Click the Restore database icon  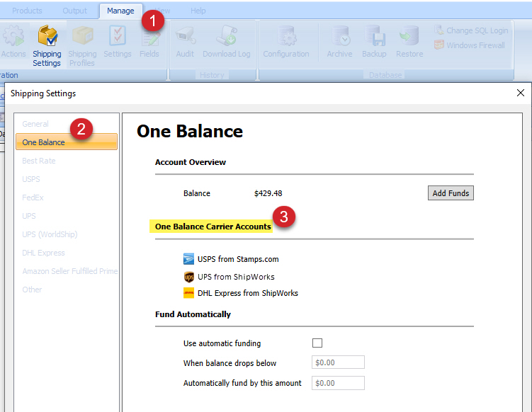409,41
